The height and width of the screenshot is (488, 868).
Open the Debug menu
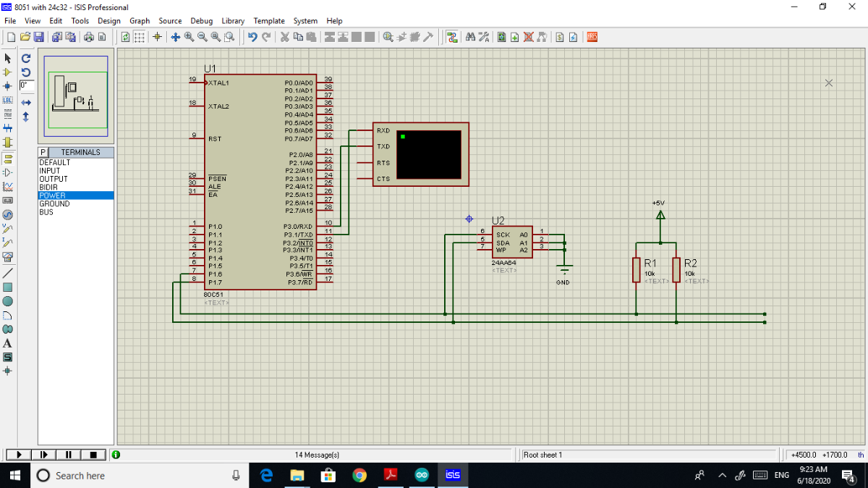tap(202, 21)
